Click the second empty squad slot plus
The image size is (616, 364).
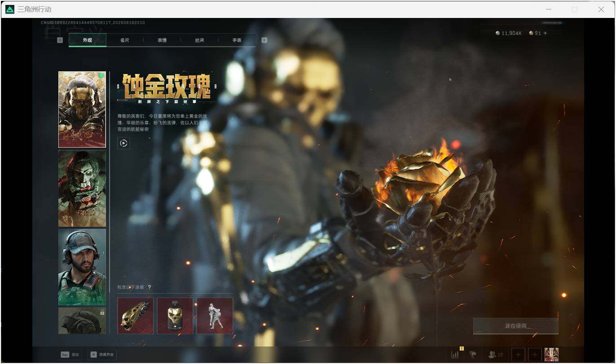point(535,355)
